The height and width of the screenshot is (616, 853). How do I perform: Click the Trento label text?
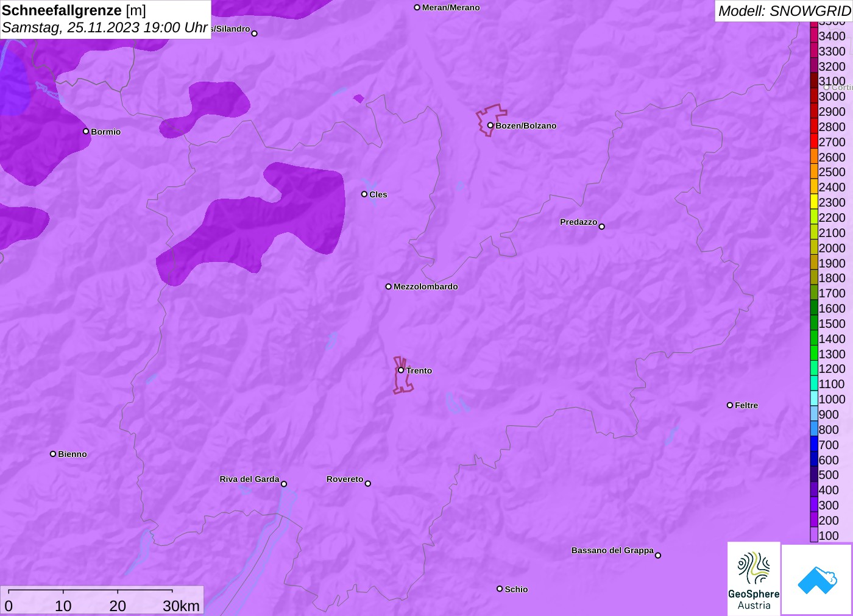(x=419, y=370)
